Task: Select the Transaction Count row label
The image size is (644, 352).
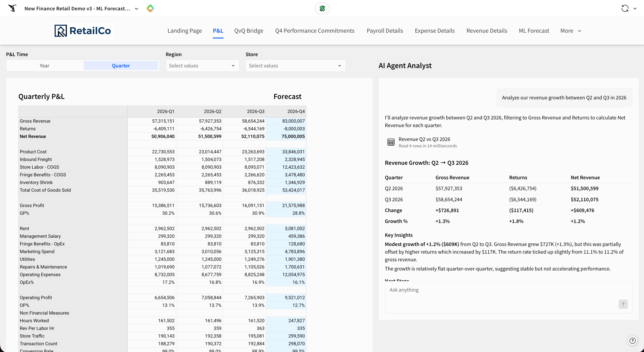Action: (x=39, y=344)
